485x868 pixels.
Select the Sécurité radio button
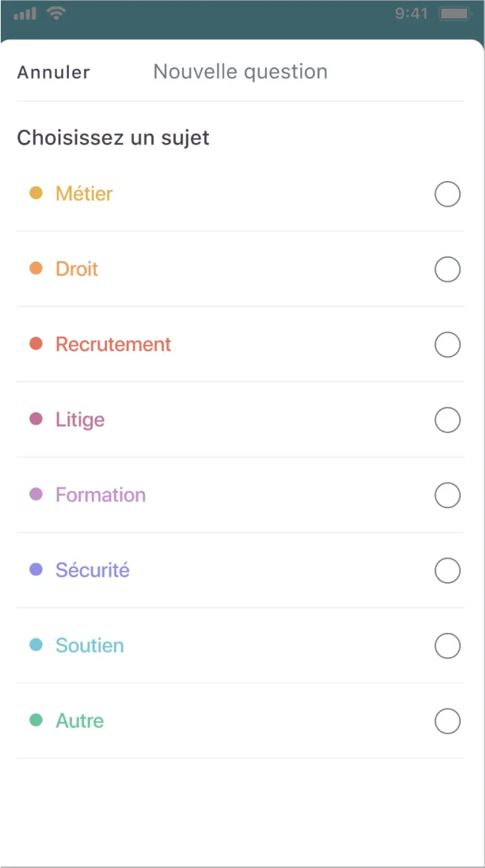(447, 570)
